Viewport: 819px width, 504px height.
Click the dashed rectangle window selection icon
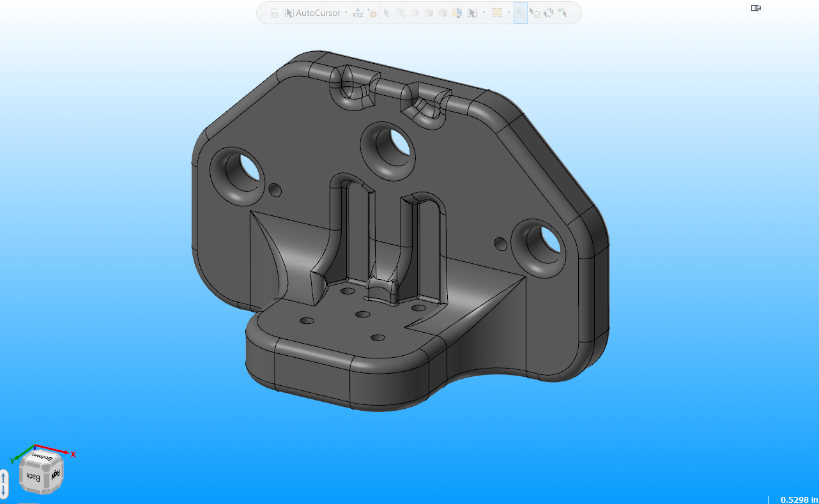497,13
